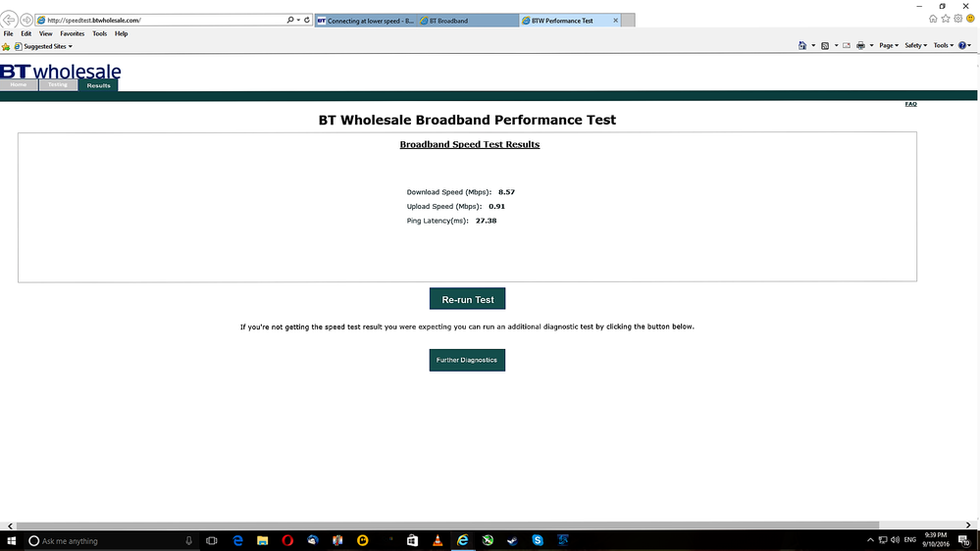Click the Re-run Test button
This screenshot has width=980, height=551.
pyautogui.click(x=468, y=299)
